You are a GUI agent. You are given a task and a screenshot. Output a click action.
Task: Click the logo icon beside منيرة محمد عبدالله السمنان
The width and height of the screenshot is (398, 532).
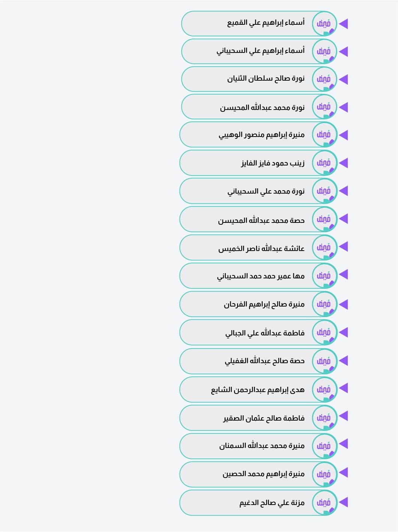click(324, 446)
